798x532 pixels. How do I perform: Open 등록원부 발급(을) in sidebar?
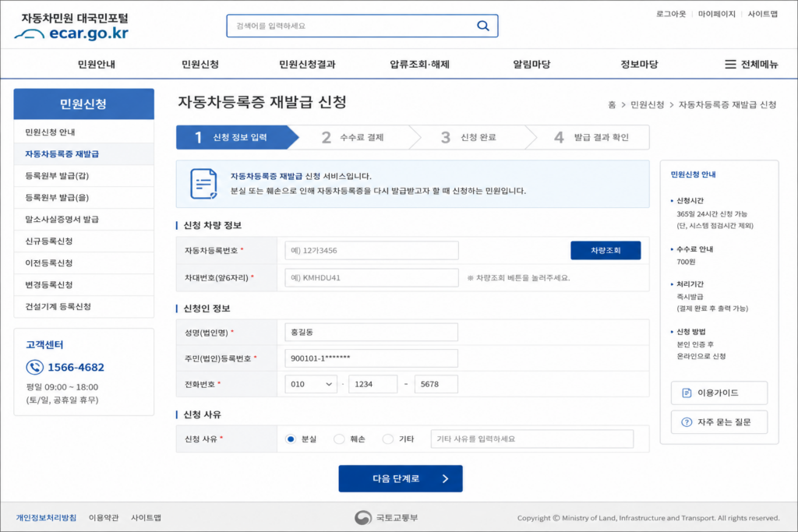(84, 197)
